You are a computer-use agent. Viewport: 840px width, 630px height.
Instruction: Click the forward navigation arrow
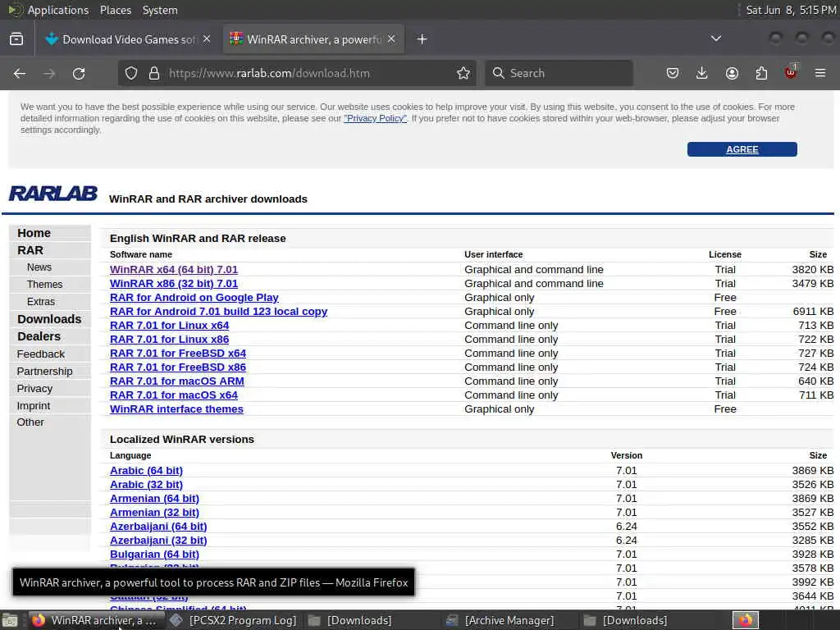[49, 73]
